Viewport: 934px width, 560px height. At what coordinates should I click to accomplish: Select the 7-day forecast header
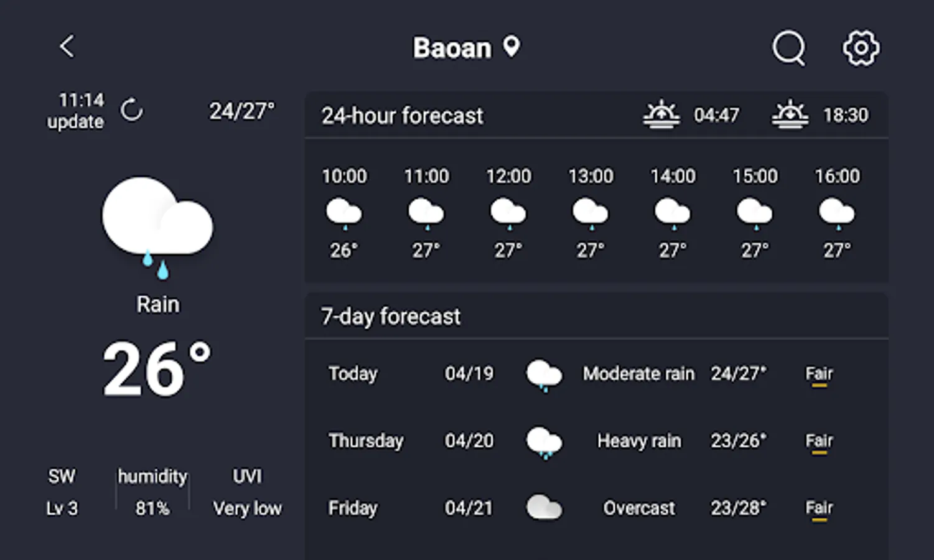click(390, 317)
